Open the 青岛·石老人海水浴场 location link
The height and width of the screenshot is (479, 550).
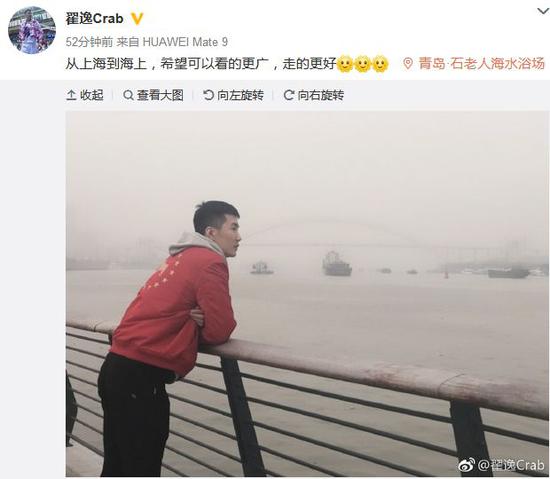coord(481,64)
